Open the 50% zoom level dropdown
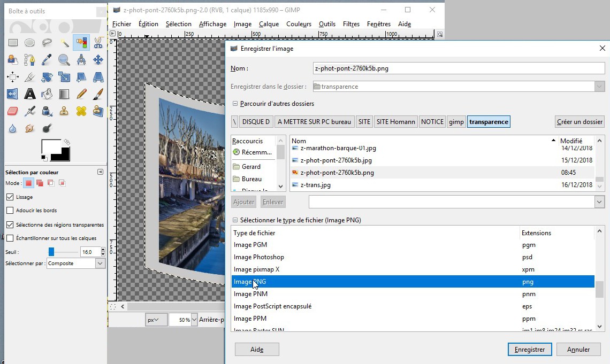Image resolution: width=610 pixels, height=364 pixels. (x=194, y=320)
